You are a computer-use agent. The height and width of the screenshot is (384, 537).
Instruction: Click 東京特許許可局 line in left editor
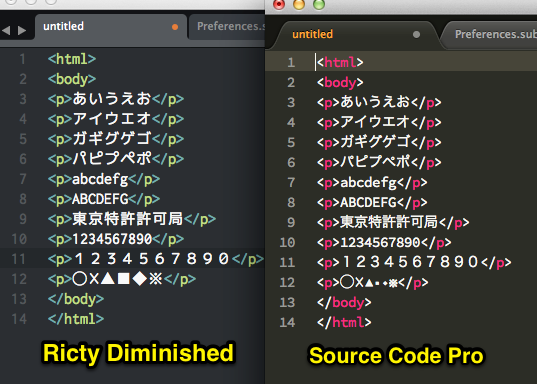pos(132,219)
